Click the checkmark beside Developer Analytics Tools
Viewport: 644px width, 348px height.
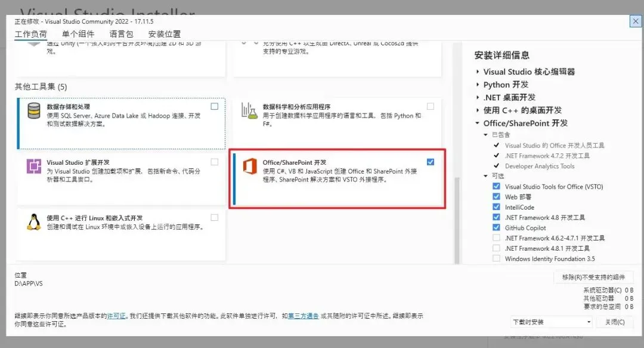point(497,166)
